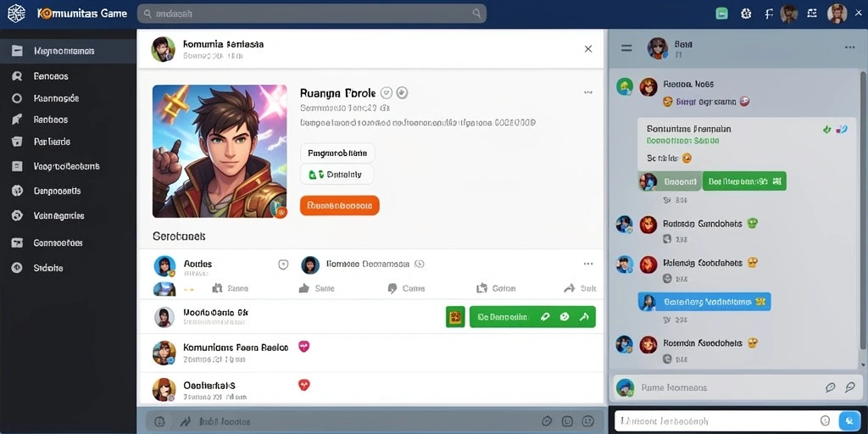
Task: Focus the 'Rame Ikomeens' chat reply field
Action: click(737, 387)
